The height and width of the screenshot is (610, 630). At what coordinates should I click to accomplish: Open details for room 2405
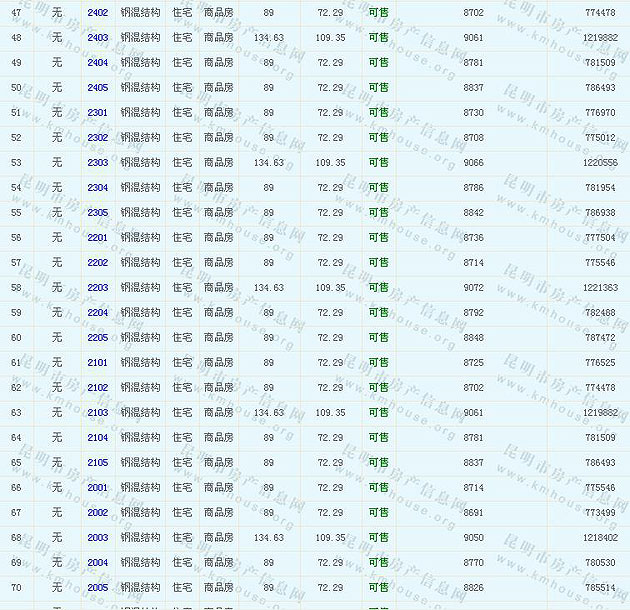pos(97,88)
